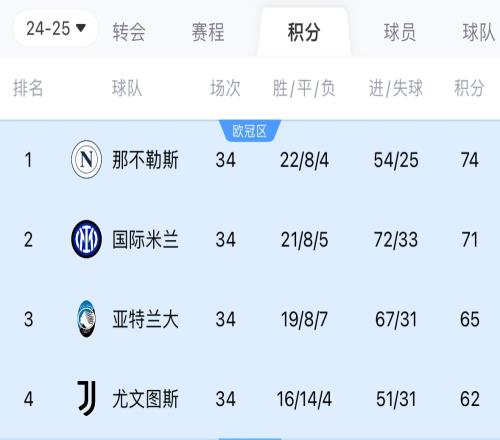Open the 球队 tab
Image resolution: width=500 pixels, height=440 pixels.
click(x=479, y=32)
